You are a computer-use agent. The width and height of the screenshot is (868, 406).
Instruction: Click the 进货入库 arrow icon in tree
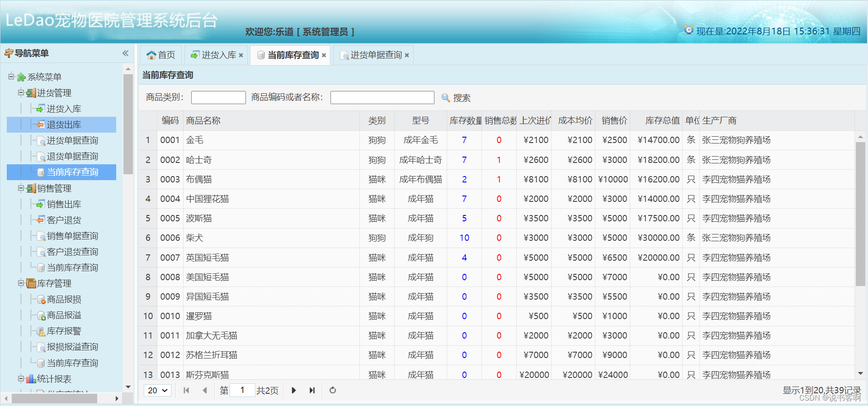tap(41, 109)
